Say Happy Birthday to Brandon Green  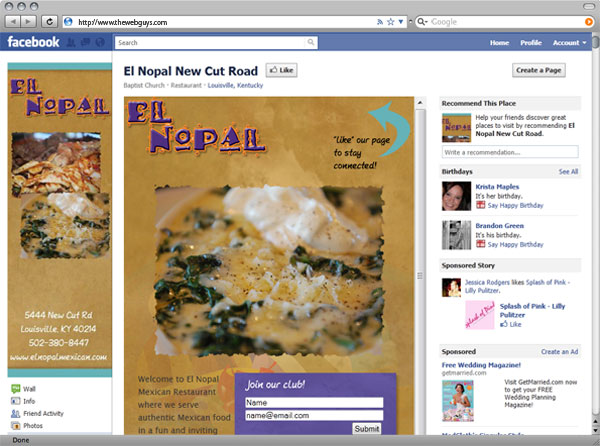(x=515, y=244)
